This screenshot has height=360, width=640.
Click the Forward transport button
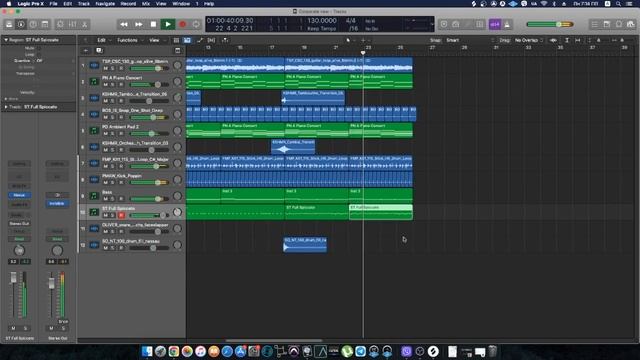click(x=139, y=24)
